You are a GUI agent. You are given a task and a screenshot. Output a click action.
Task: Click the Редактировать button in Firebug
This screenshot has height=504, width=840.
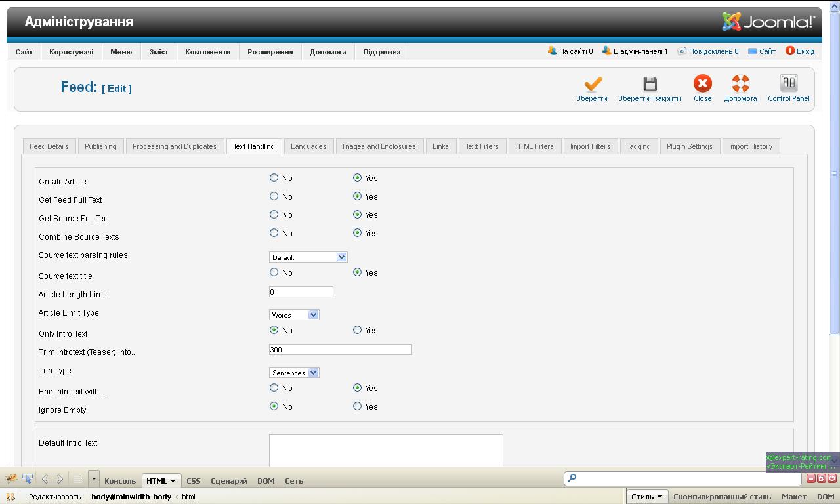(x=54, y=497)
